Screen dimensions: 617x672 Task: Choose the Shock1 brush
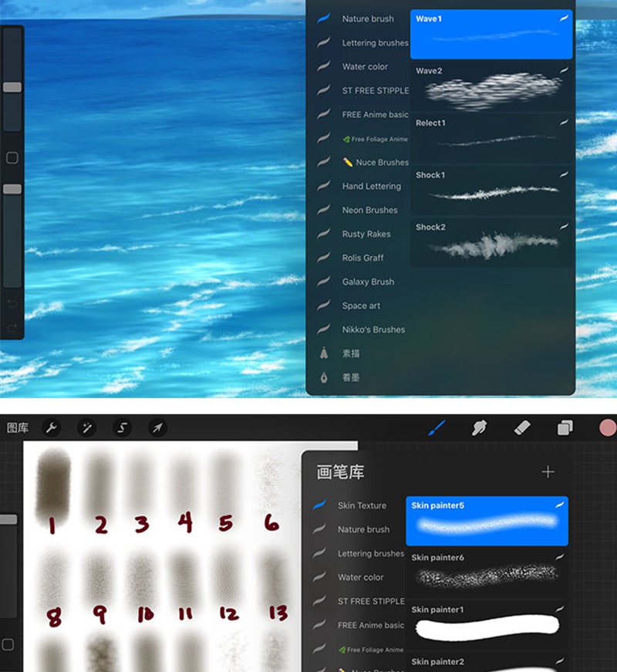click(x=491, y=191)
